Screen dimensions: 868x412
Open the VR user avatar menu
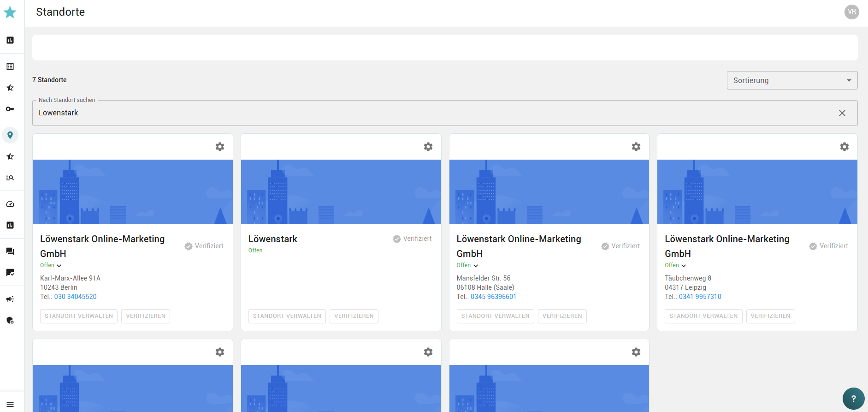(x=852, y=12)
